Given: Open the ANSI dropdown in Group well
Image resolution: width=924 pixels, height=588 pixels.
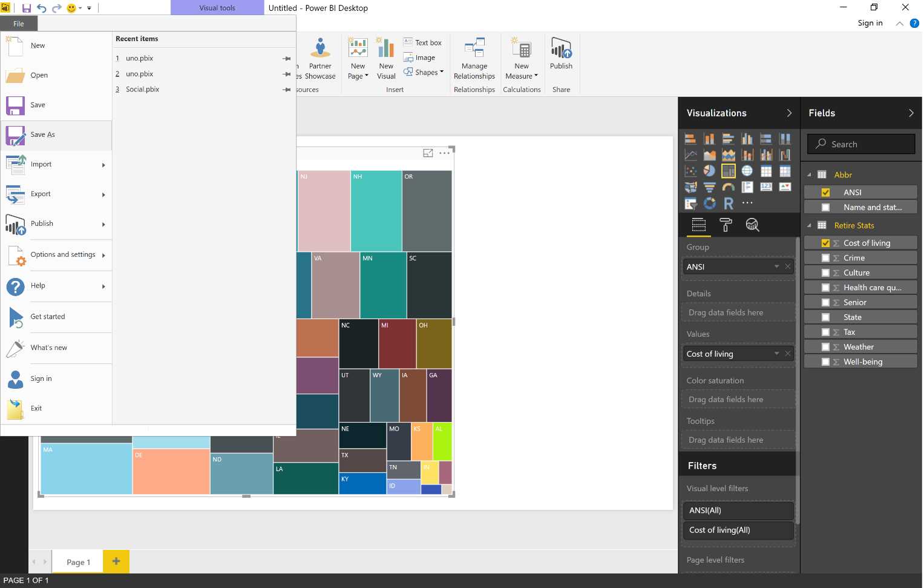Looking at the screenshot, I should tap(776, 266).
